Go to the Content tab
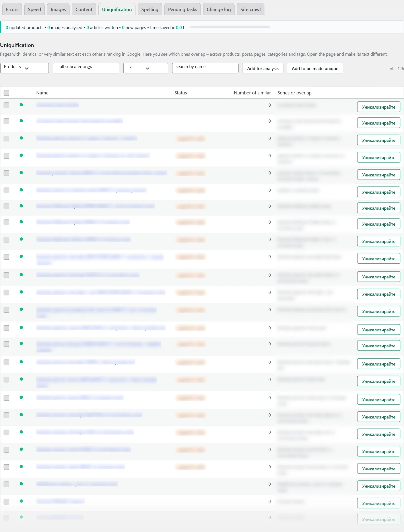 (84, 9)
